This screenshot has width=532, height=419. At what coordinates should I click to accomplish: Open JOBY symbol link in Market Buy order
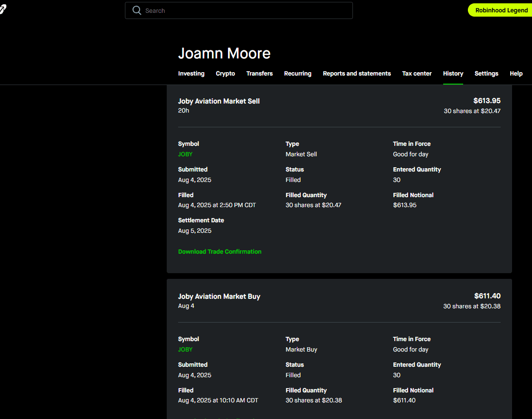[185, 350]
